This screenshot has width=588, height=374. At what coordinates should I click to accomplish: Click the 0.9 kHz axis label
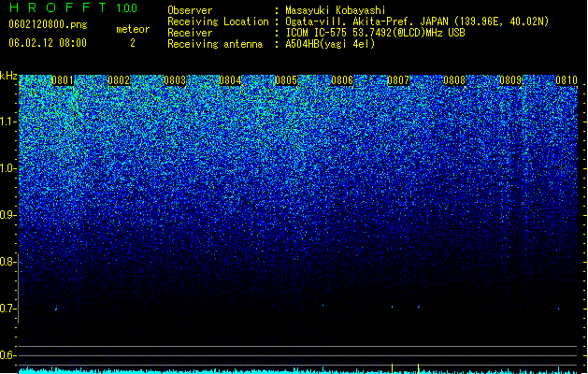tap(7, 215)
